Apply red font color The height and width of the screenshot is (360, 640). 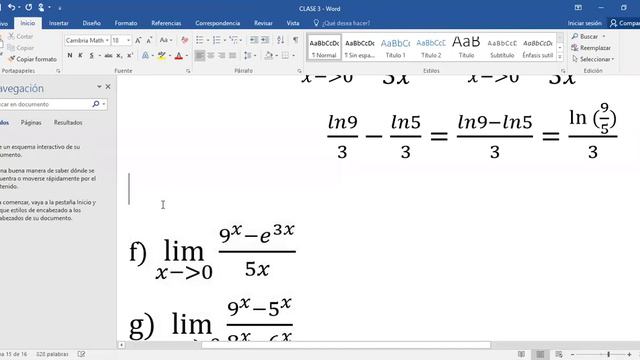point(178,55)
